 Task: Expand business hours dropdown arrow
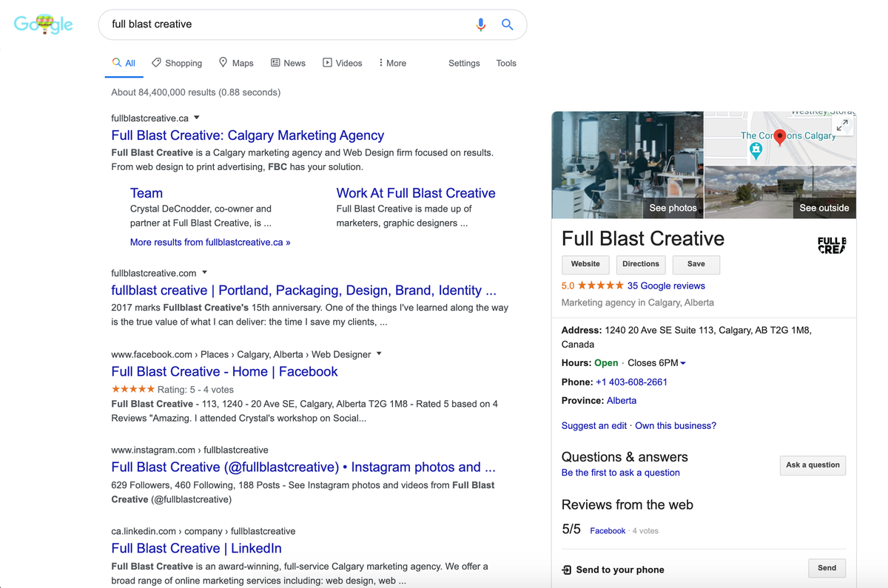tap(683, 363)
